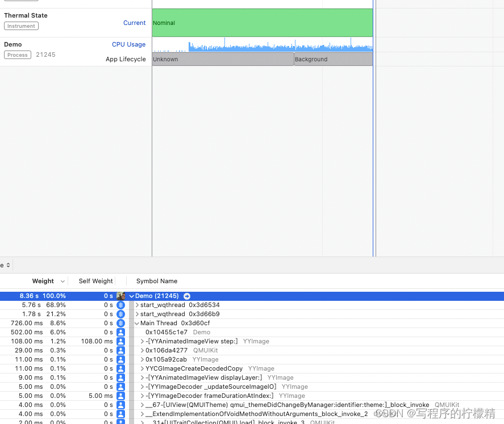Expand start_wqthread 0x3d6534 thread
This screenshot has height=424, width=504.
pos(137,305)
